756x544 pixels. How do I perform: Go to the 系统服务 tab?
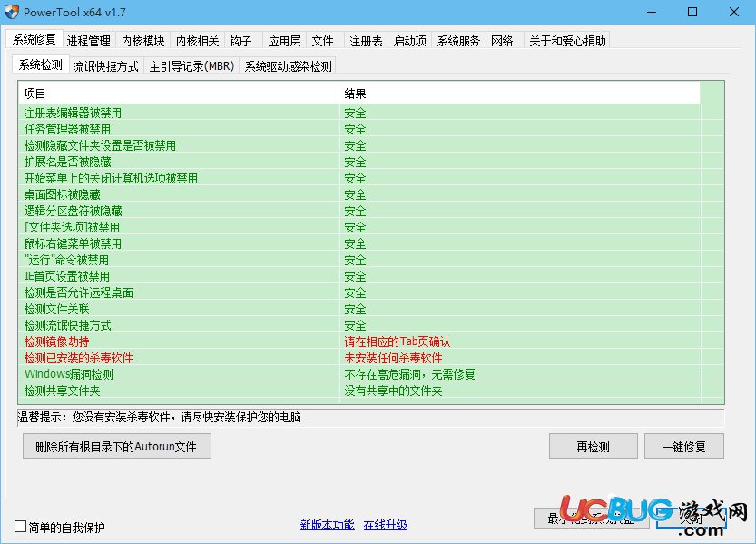tap(458, 41)
